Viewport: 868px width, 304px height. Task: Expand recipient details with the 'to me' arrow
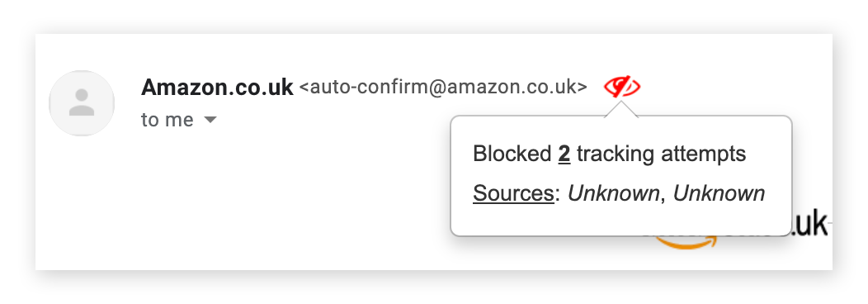tap(210, 120)
